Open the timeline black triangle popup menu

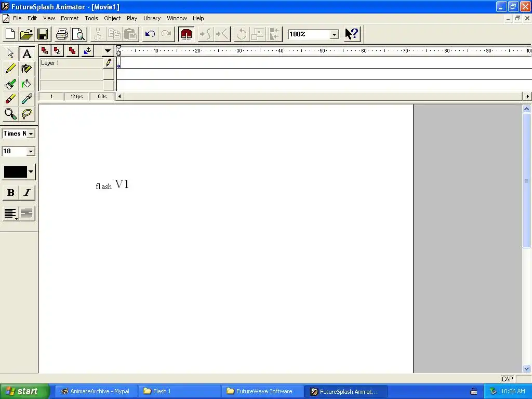tap(108, 51)
